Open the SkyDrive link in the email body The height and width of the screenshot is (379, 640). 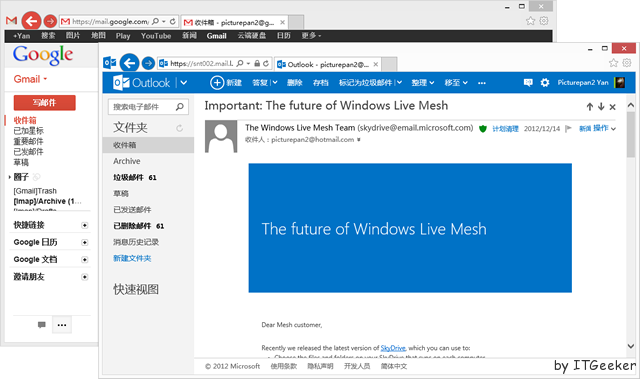(393, 348)
